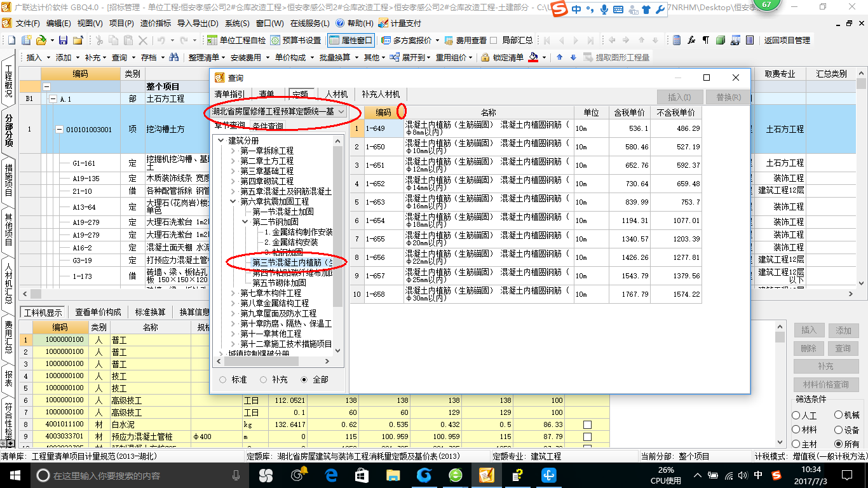Viewport: 868px width, 488px height.
Task: Click the 锁定清单 lock icon
Action: (x=485, y=57)
